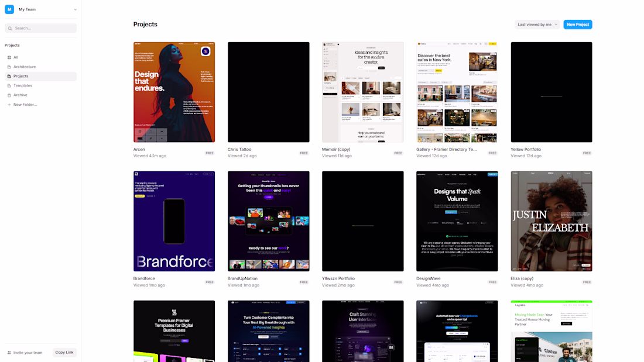Screen dimensions: 644x362
Task: Click the Yellow Portfolio project title
Action: tap(526, 149)
